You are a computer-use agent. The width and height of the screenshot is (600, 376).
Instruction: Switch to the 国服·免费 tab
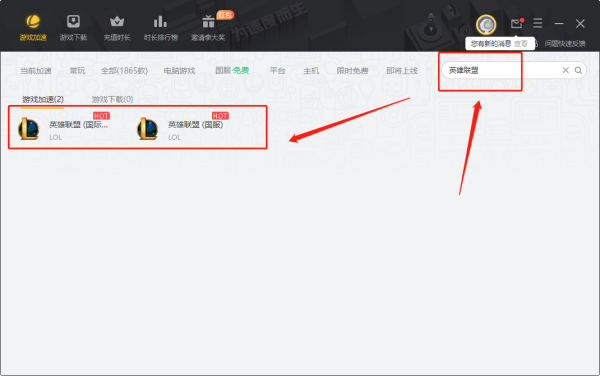[232, 70]
